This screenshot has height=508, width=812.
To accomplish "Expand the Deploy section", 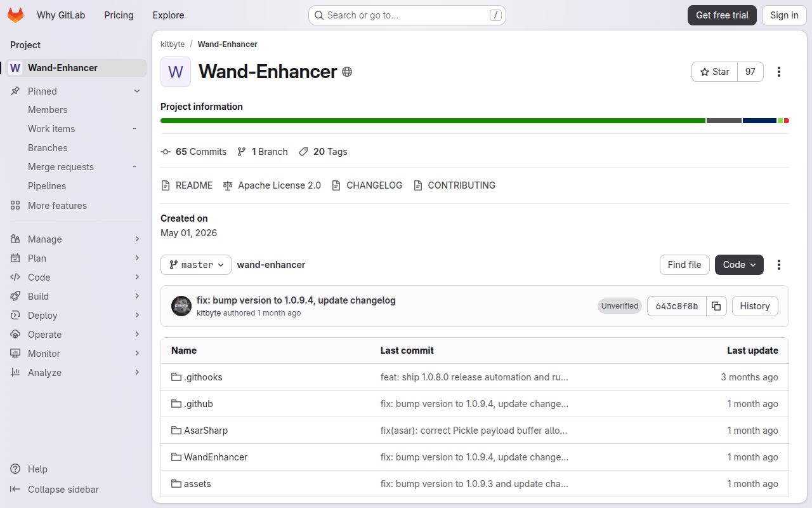I will tap(77, 316).
